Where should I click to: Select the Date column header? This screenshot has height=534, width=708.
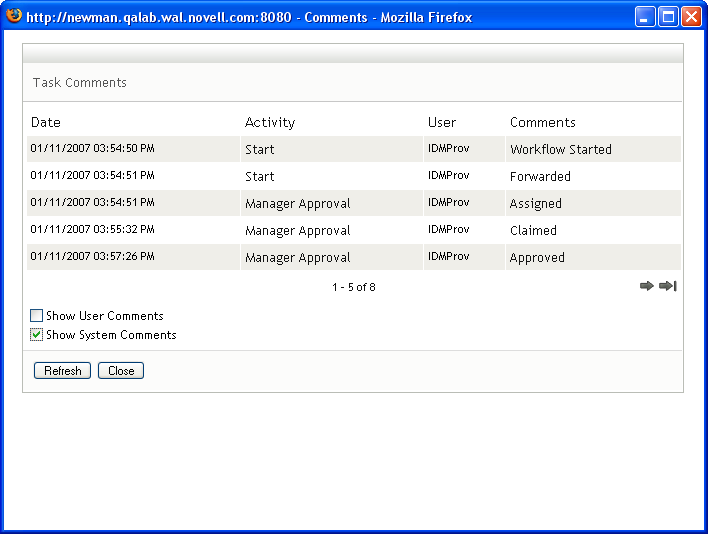point(46,123)
